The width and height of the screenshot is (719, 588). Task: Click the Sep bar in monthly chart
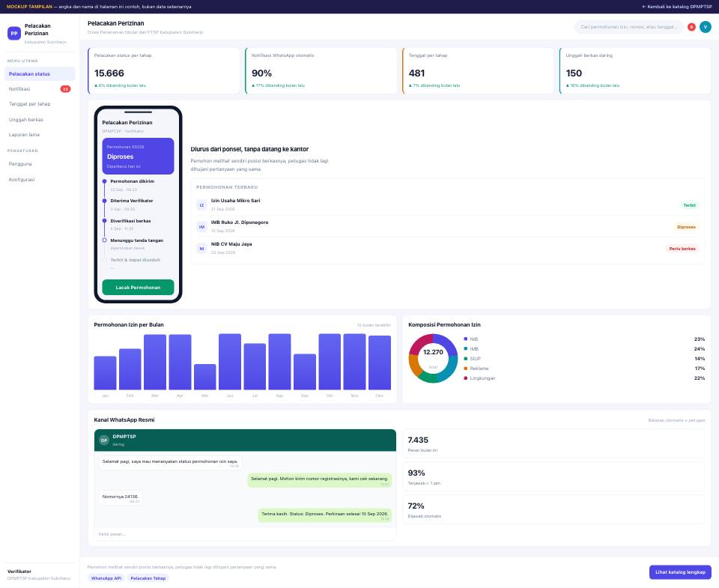(x=305, y=372)
